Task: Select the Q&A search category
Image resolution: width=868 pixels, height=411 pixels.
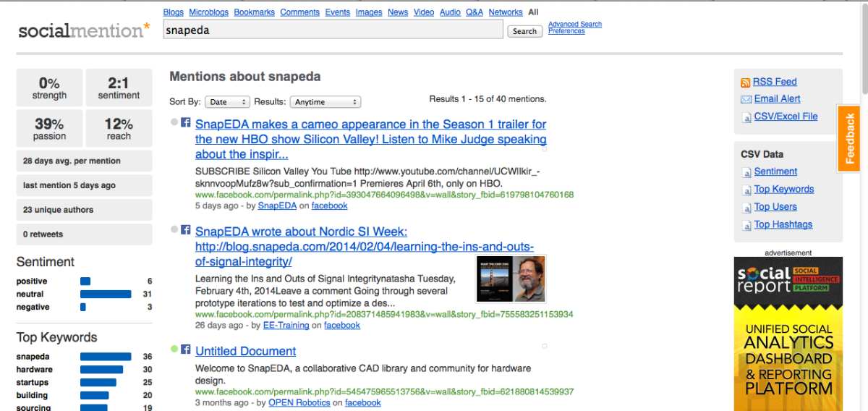Action: tap(475, 12)
